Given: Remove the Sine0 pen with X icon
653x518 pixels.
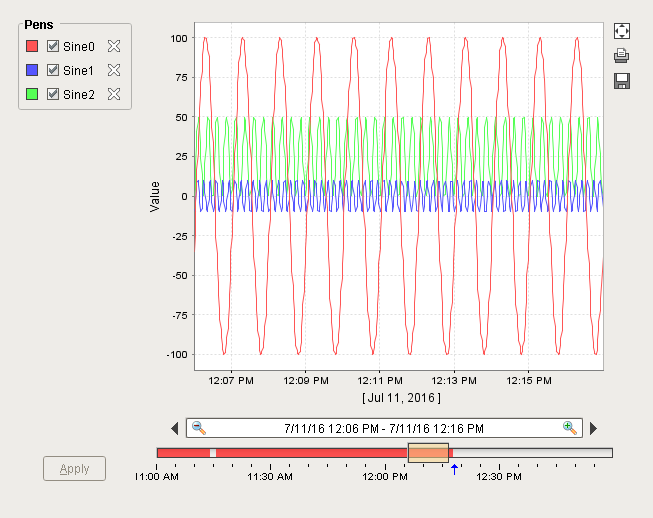Looking at the screenshot, I should (x=114, y=46).
